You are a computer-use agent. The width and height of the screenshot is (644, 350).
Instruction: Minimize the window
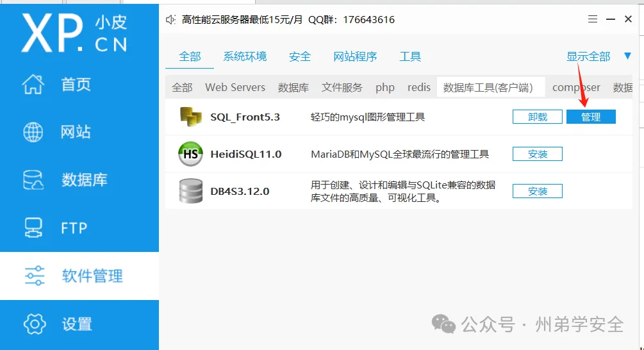pos(611,19)
